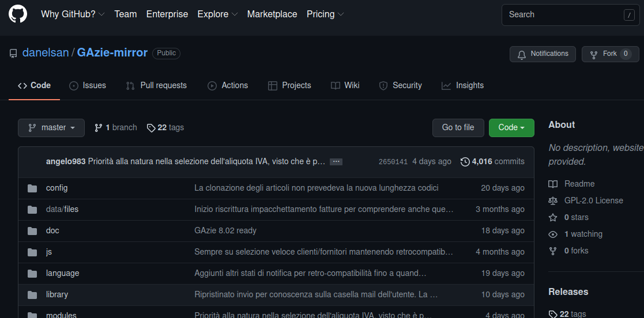The image size is (644, 318).
Task: Click the data/files folder icon
Action: coord(32,209)
